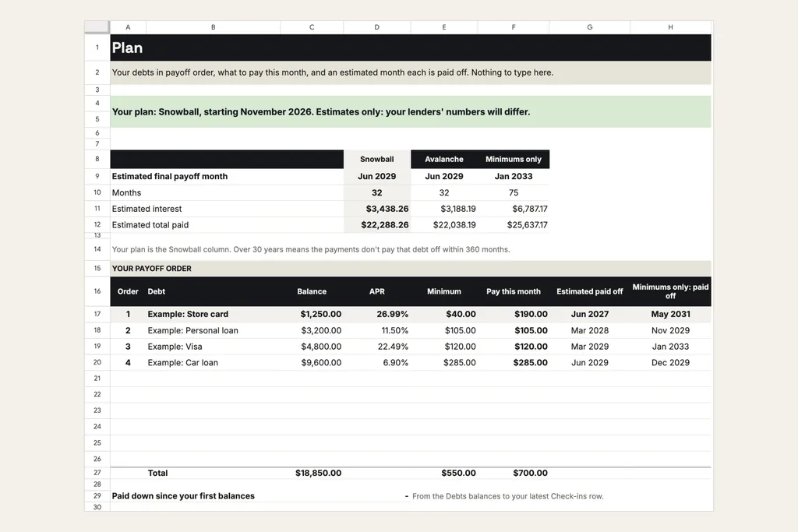Select column A header
This screenshot has height=532, width=798.
[128, 27]
